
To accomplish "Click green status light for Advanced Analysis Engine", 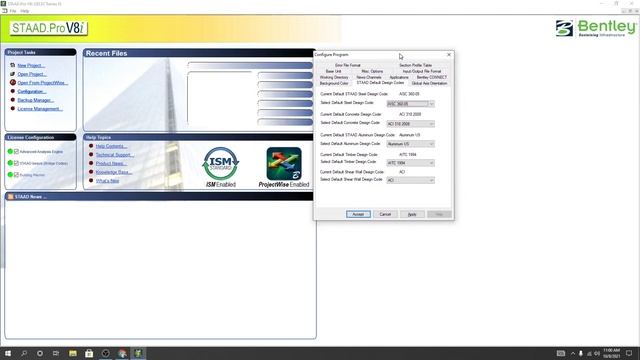I will point(10,151).
